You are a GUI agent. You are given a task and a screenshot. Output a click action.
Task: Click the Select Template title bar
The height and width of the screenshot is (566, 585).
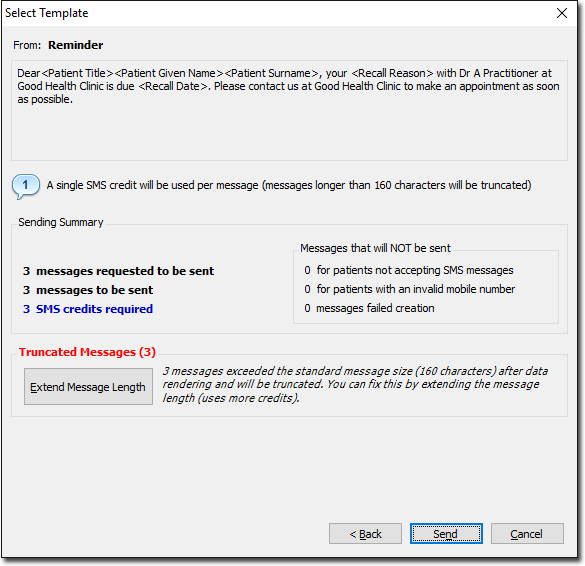[x=276, y=13]
